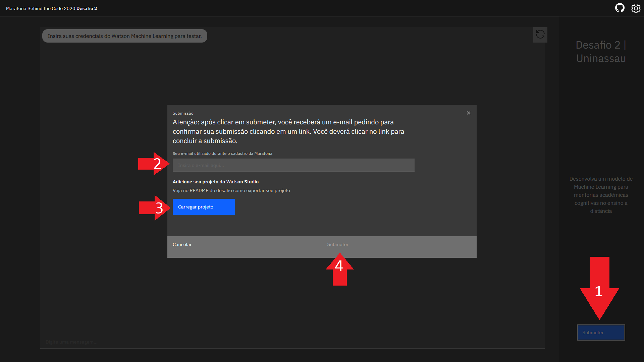Click the Maratona Behind the Code header title
The image size is (644, 362).
(x=51, y=8)
